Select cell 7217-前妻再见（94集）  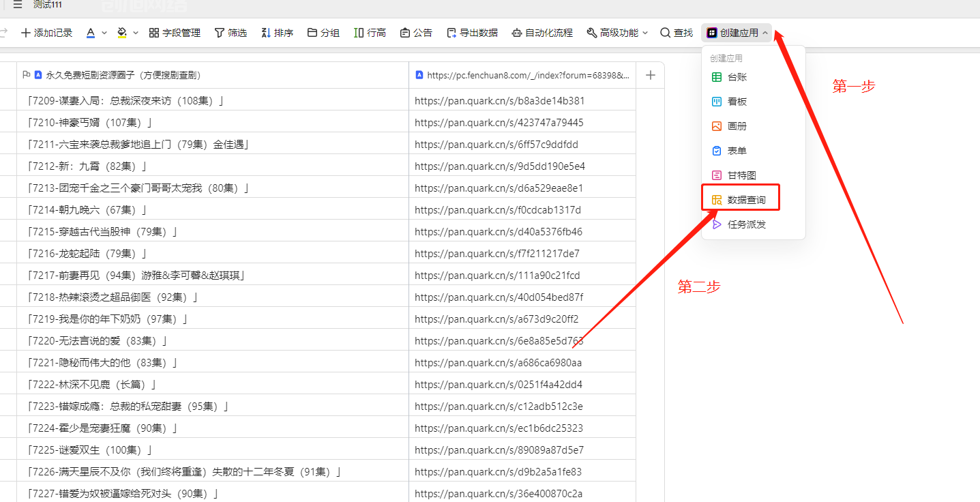tap(213, 276)
